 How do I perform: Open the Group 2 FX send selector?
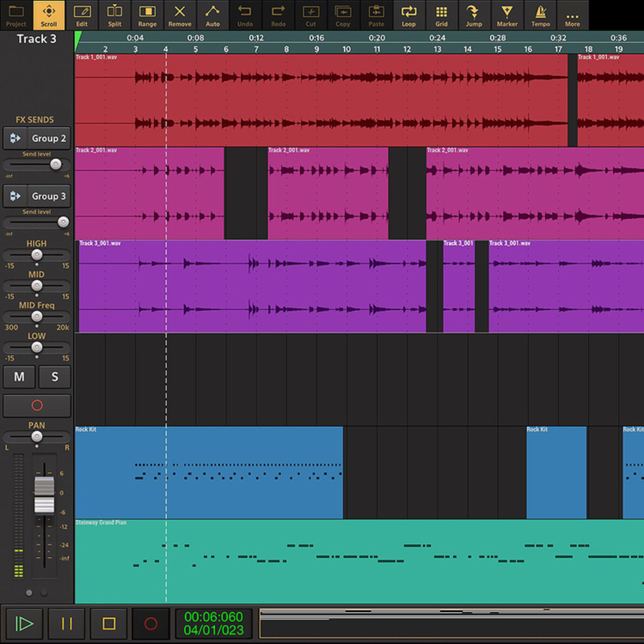pyautogui.click(x=49, y=138)
